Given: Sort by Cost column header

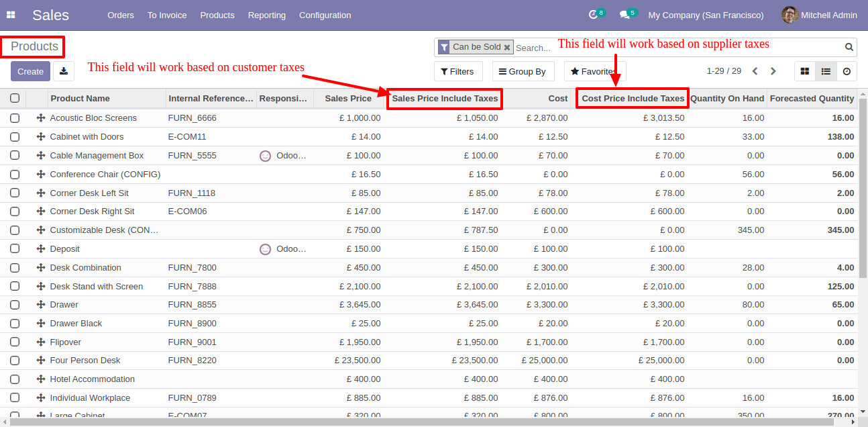Looking at the screenshot, I should (x=558, y=99).
